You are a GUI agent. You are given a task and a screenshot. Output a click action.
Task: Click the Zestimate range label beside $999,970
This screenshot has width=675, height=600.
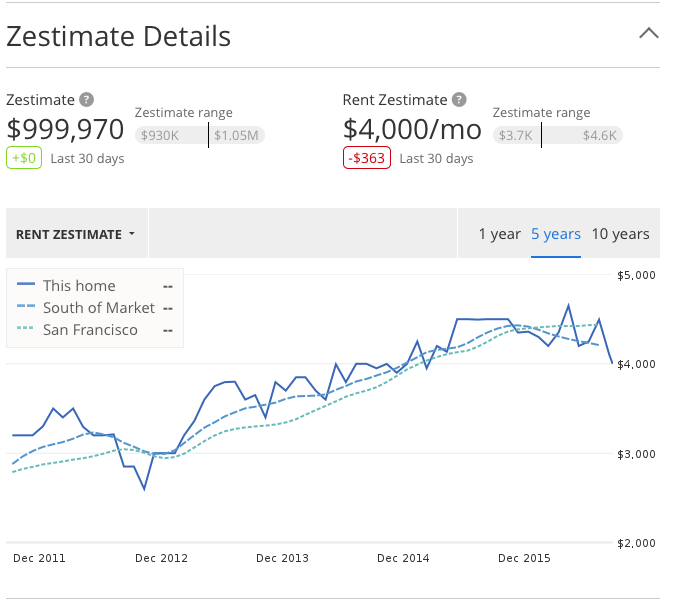tap(184, 113)
